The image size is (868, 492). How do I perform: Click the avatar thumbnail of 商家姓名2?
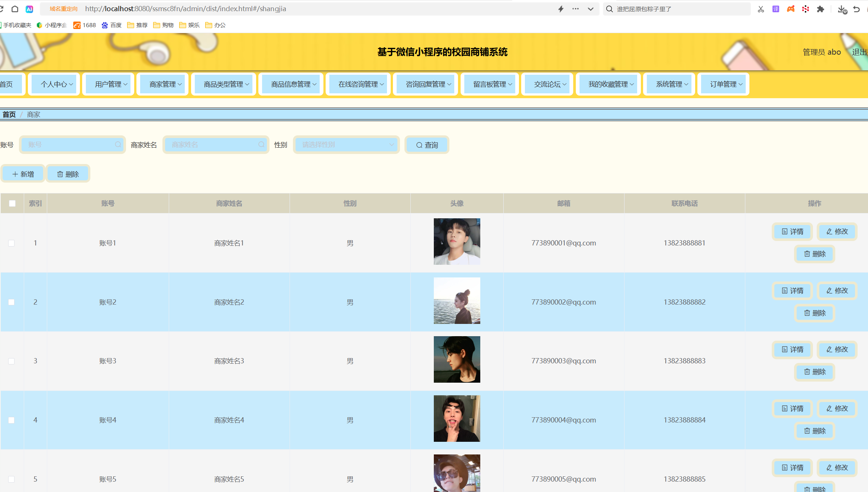pyautogui.click(x=456, y=301)
